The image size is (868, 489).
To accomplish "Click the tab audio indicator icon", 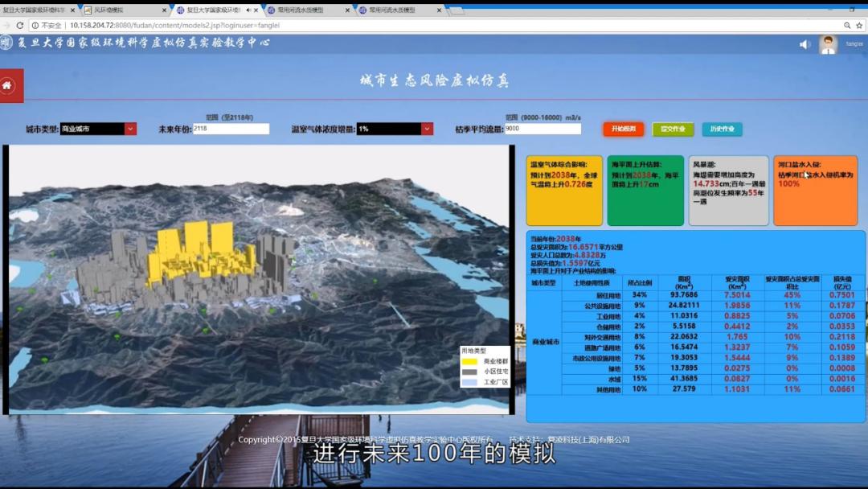I will [248, 10].
